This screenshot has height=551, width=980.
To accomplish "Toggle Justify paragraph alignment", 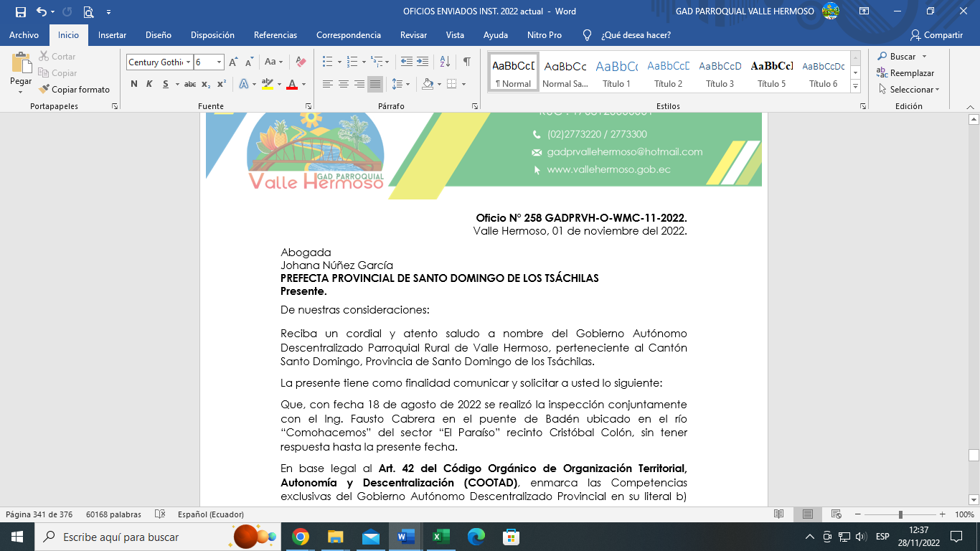I will point(375,84).
